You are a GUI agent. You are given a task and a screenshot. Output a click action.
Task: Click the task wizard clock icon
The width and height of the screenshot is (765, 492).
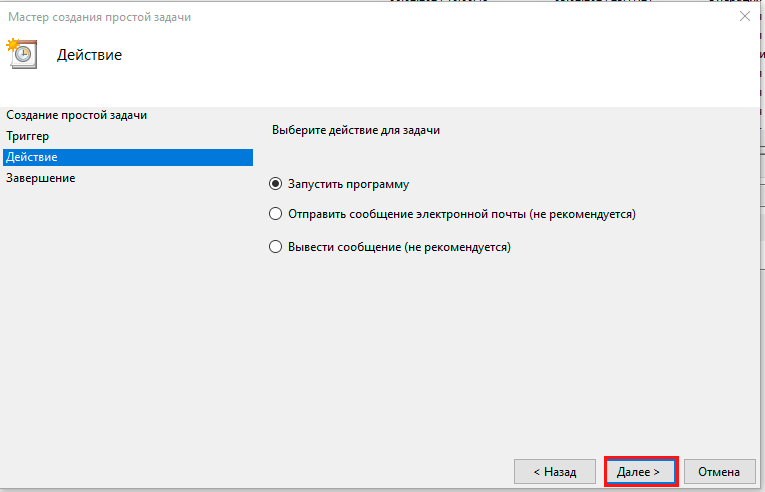coord(21,53)
